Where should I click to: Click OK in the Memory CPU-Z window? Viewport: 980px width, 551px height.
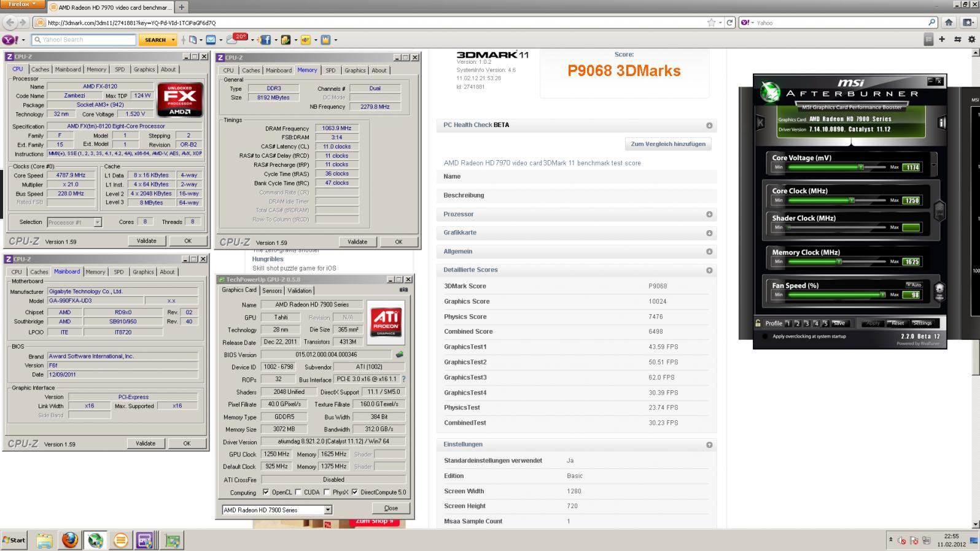pyautogui.click(x=399, y=242)
